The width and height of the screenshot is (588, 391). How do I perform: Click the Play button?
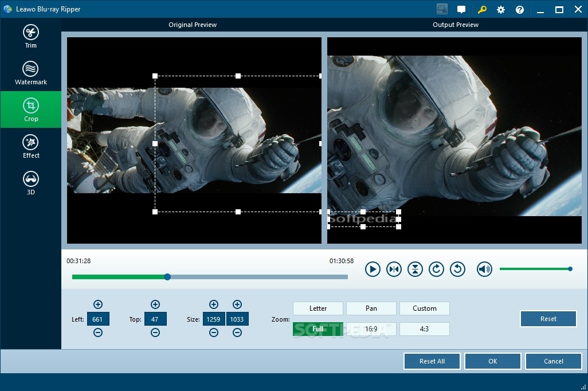(373, 269)
